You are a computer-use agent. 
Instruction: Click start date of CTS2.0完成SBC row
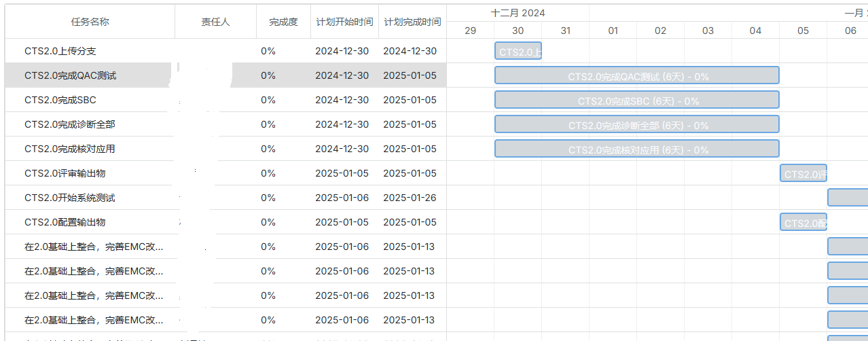342,100
